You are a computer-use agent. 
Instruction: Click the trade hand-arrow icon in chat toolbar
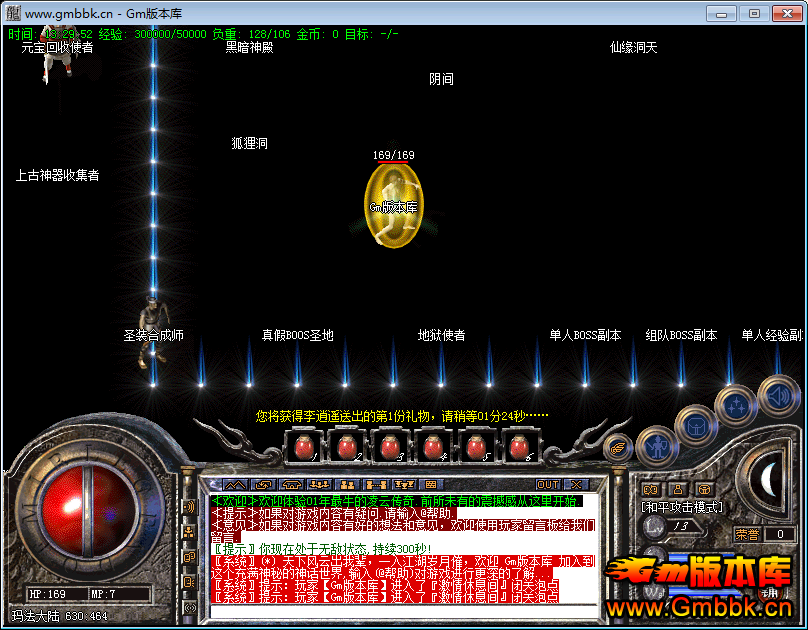click(x=264, y=484)
